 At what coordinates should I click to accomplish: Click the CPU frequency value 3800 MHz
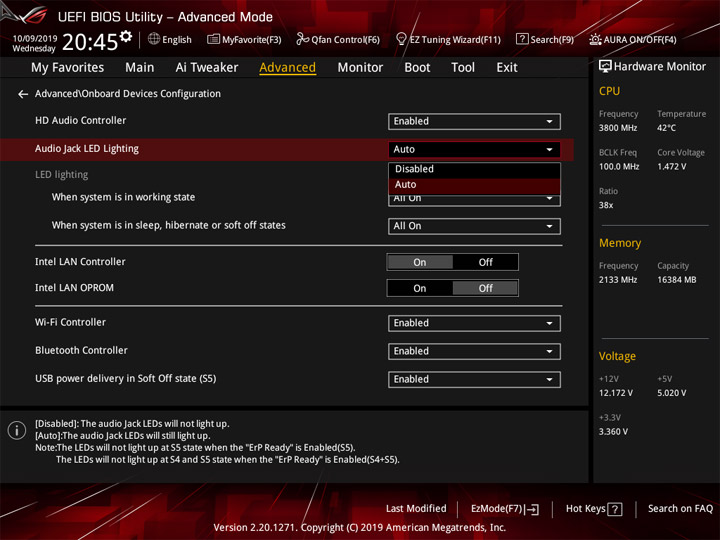click(x=618, y=128)
